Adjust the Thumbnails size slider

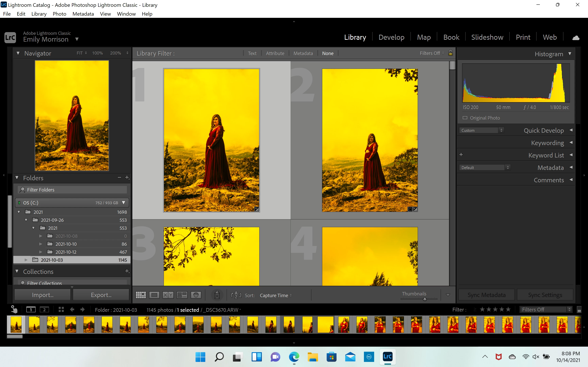point(424,299)
